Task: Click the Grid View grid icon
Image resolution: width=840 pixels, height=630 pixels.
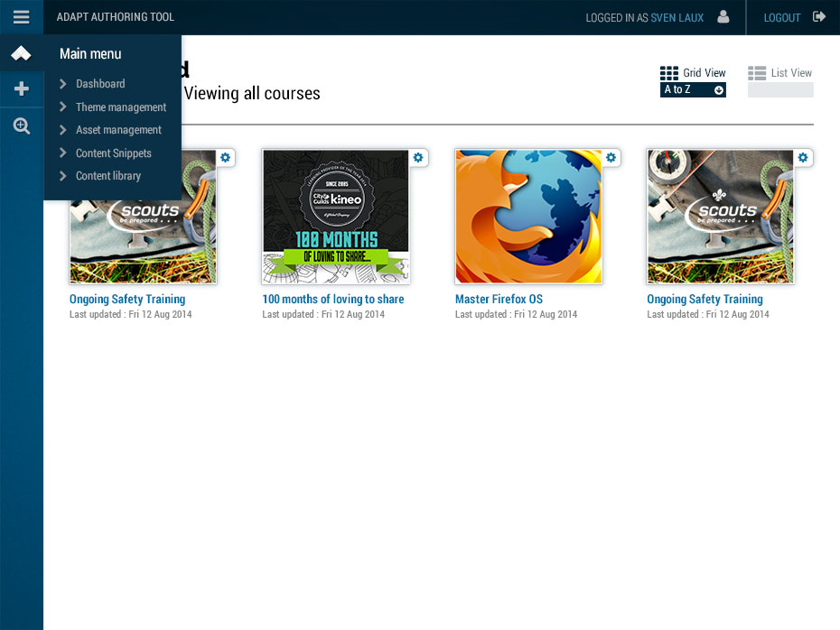Action: (x=669, y=73)
